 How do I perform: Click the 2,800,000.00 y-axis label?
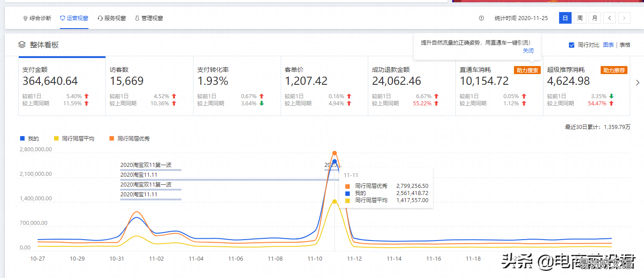[x=36, y=149]
